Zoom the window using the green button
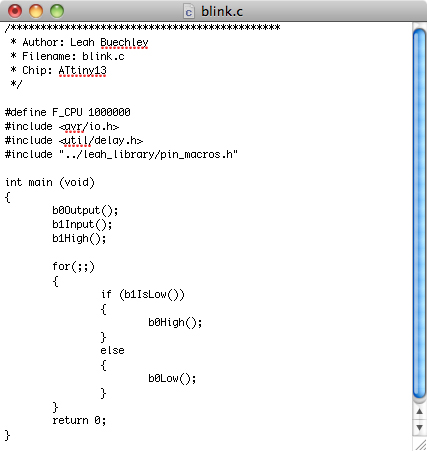 pyautogui.click(x=57, y=11)
